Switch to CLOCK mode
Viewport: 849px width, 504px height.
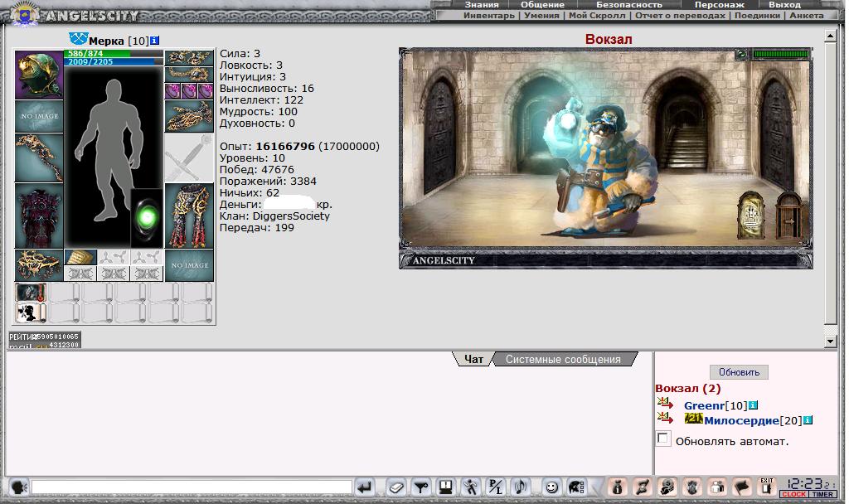click(x=793, y=494)
